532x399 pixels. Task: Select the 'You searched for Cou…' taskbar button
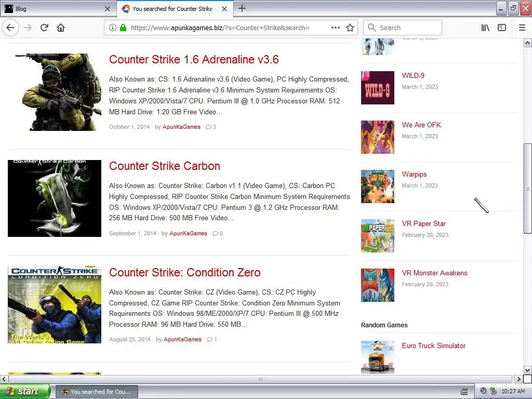(x=96, y=392)
